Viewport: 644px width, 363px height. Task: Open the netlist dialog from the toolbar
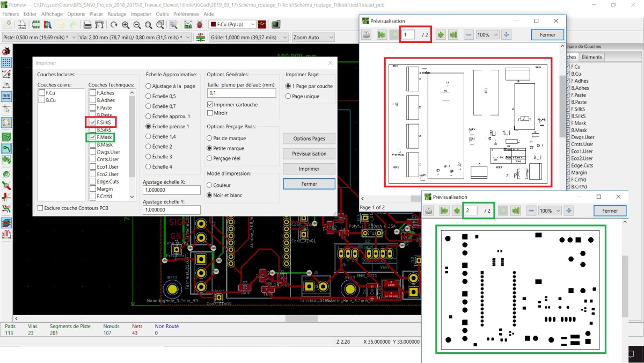coord(189,24)
